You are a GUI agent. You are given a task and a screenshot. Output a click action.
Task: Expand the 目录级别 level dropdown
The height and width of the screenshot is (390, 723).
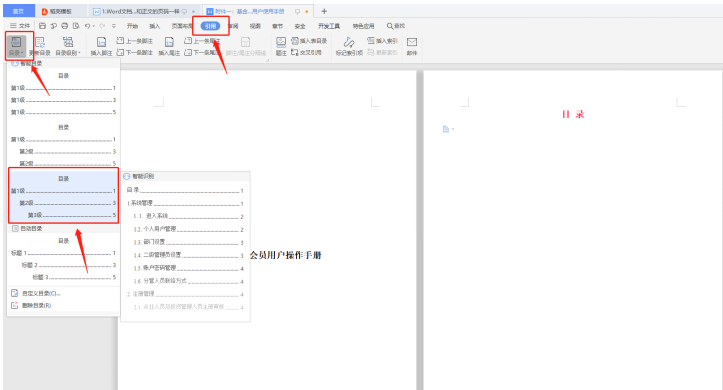[x=68, y=46]
